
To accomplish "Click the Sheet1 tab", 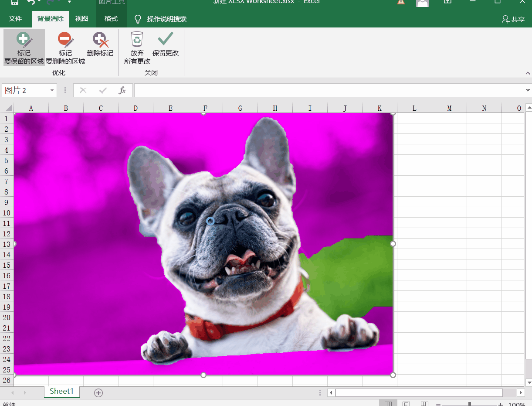I will tap(61, 391).
